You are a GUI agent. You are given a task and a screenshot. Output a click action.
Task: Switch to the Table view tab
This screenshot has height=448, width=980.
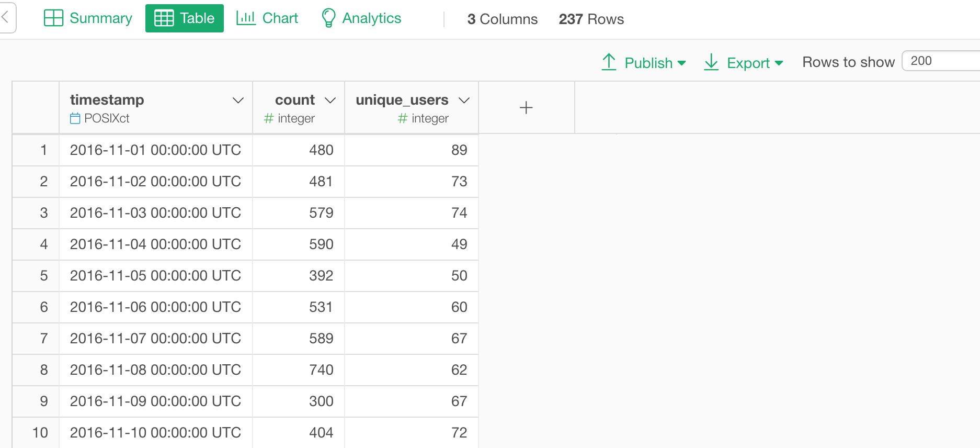(x=185, y=18)
